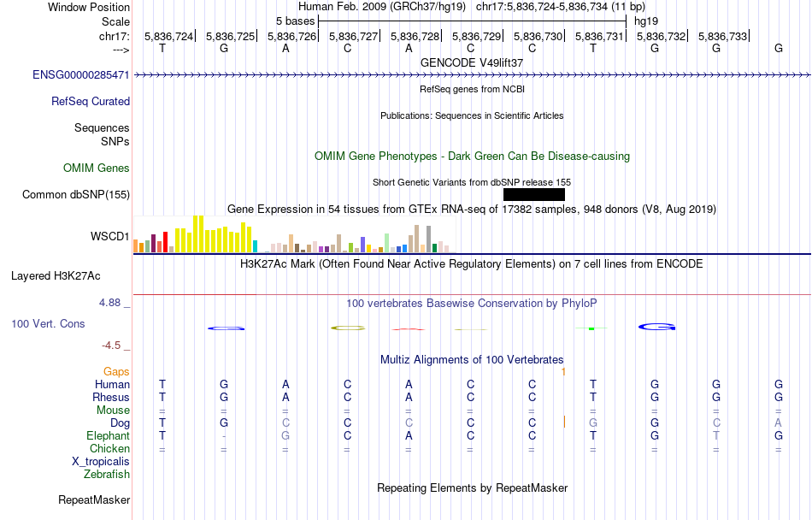Viewport: 812px width, 520px height.
Task: Click the X_tropicalis species label
Action: [x=101, y=462]
